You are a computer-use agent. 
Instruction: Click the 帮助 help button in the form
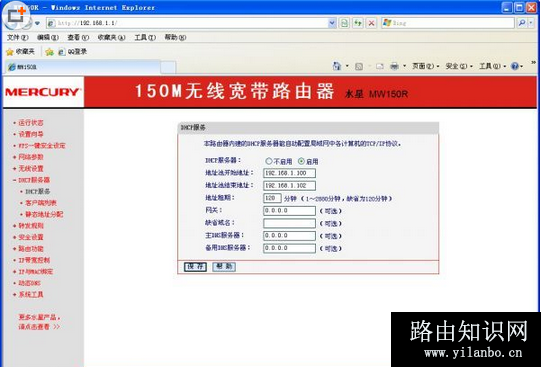point(224,267)
